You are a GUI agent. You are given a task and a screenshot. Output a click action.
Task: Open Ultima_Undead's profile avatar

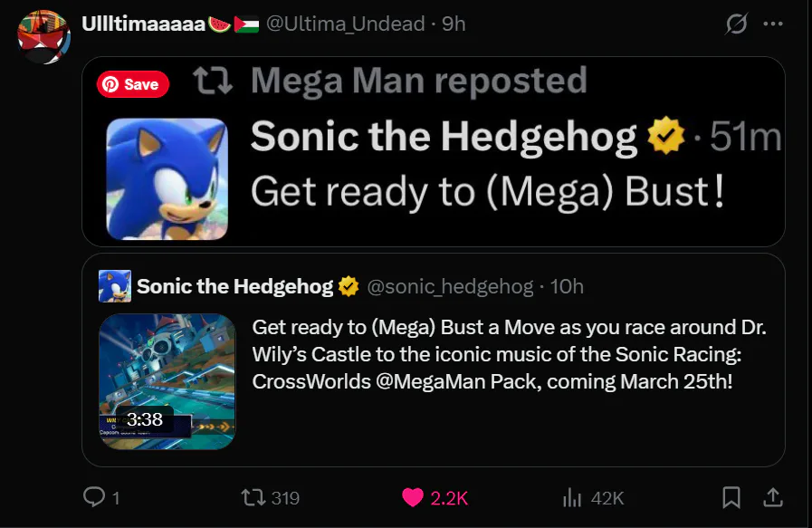(43, 36)
